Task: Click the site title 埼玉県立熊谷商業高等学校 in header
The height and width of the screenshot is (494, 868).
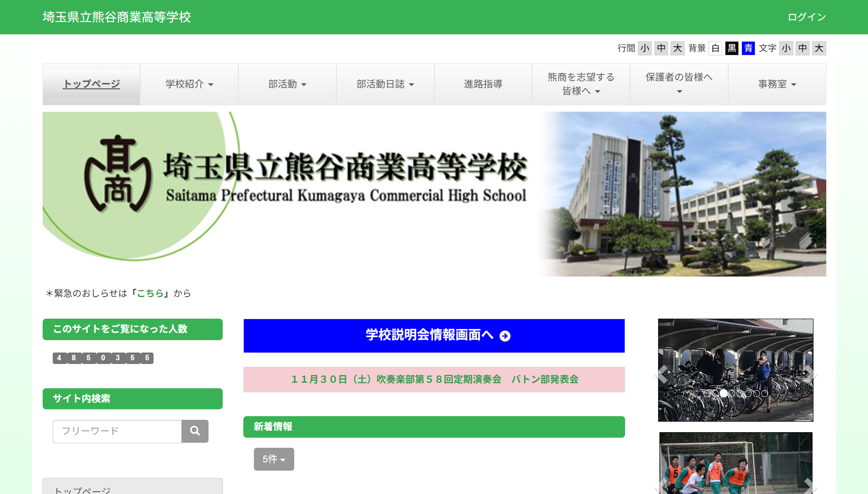Action: click(117, 17)
